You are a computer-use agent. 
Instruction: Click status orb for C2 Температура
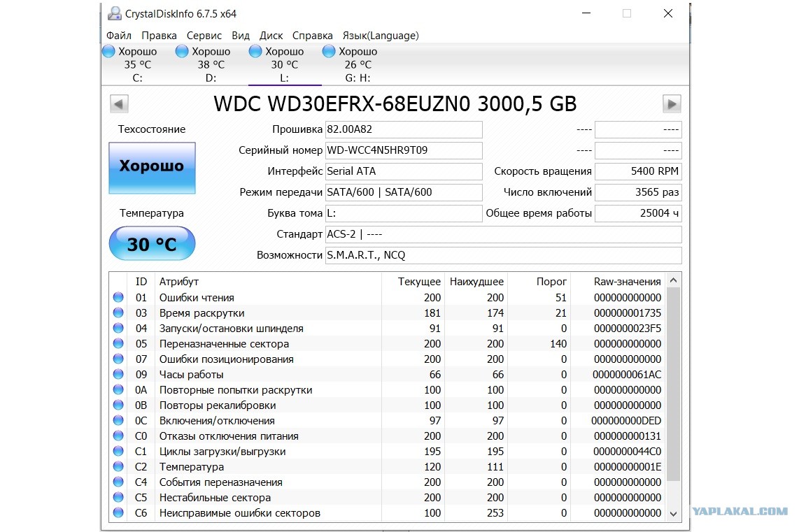[x=118, y=467]
